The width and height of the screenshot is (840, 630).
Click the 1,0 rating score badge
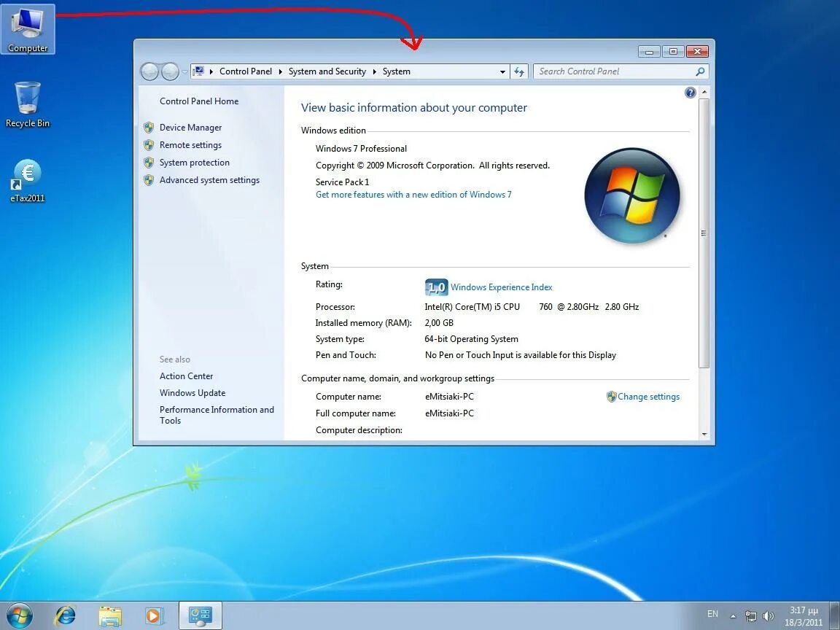tap(436, 287)
